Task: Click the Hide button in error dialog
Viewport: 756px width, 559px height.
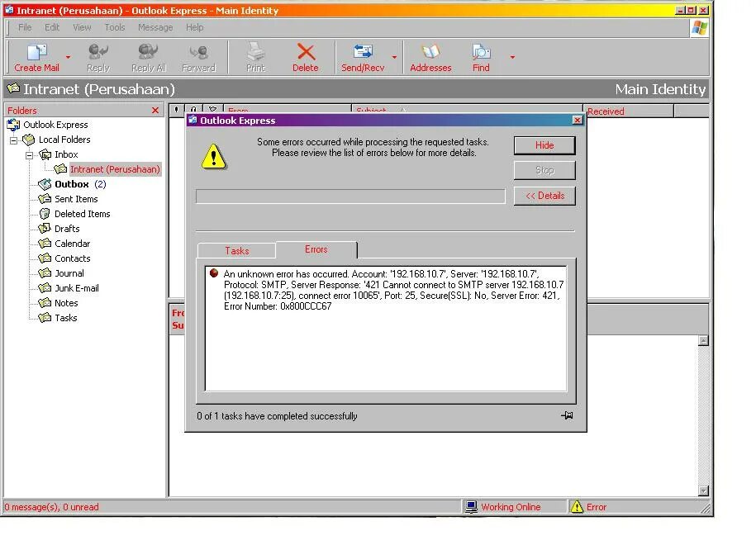Action: (544, 145)
